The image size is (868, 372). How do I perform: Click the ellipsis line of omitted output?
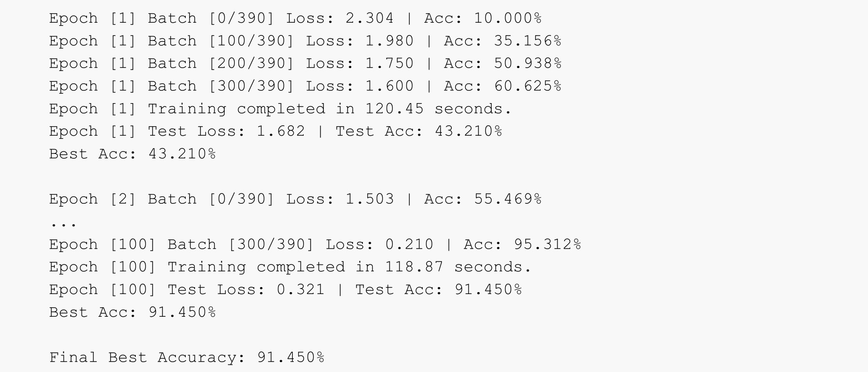[x=63, y=223]
